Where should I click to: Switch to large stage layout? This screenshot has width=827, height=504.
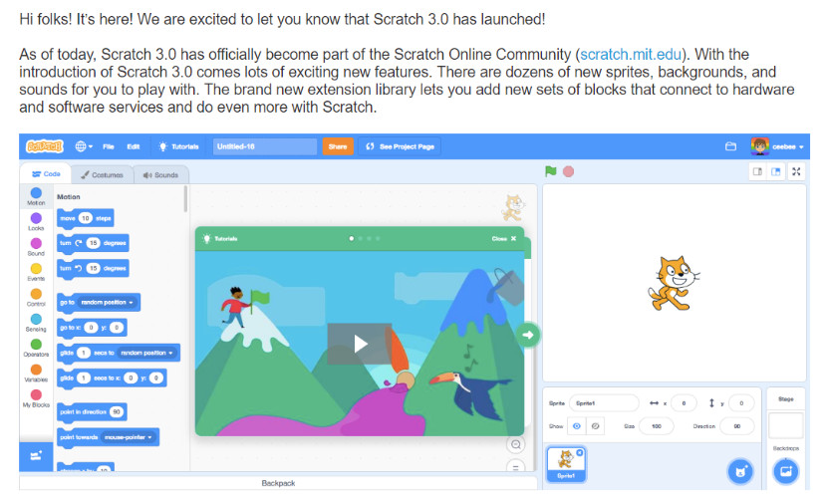(x=776, y=171)
